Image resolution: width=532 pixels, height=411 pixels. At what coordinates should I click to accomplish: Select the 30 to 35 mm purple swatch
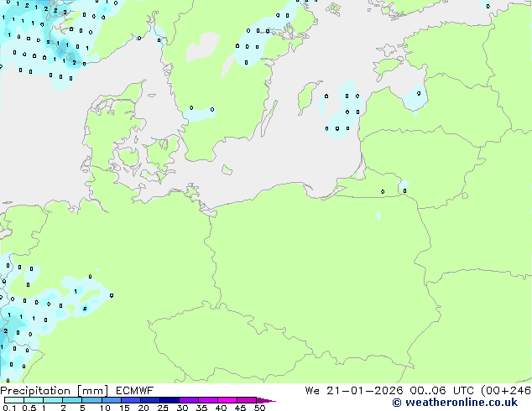pos(188,400)
